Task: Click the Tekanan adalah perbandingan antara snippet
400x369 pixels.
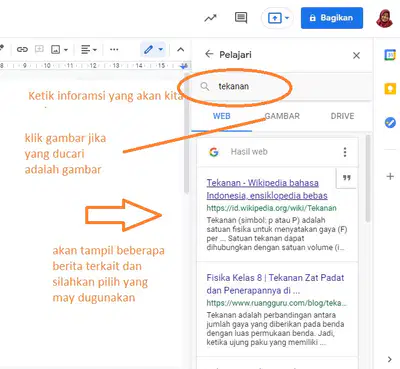Action: (x=275, y=328)
